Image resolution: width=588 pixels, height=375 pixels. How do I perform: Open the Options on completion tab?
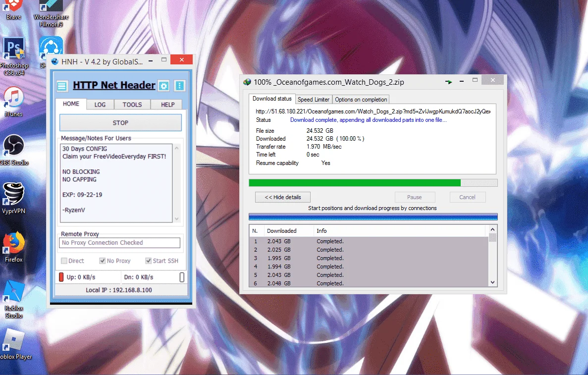pos(361,100)
